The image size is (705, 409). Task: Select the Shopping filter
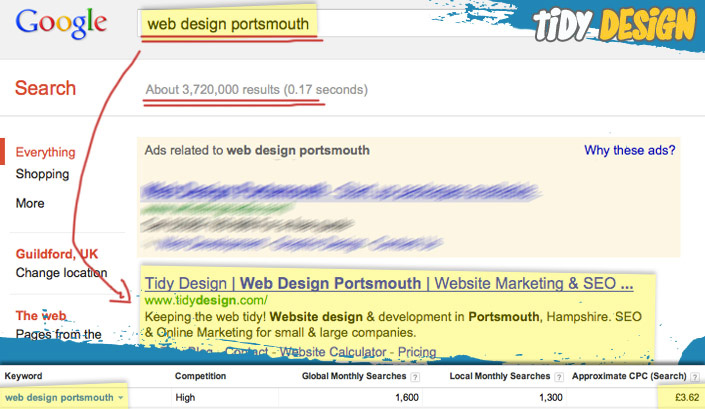tap(42, 174)
